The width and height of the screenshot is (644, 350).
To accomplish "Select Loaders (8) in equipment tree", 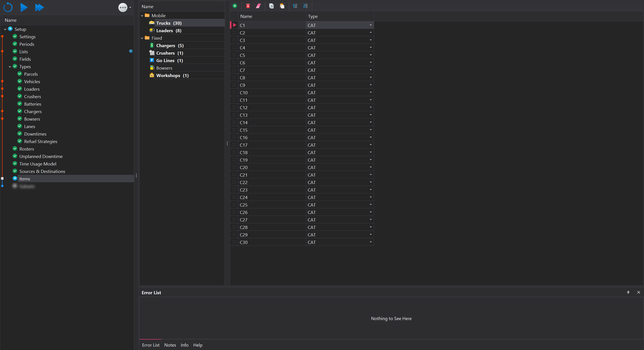I will point(169,31).
